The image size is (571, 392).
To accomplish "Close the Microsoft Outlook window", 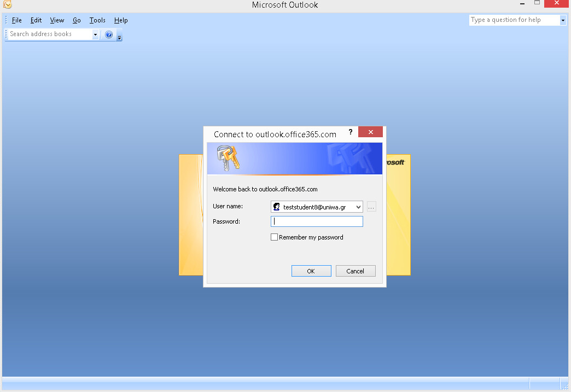I will point(556,3).
